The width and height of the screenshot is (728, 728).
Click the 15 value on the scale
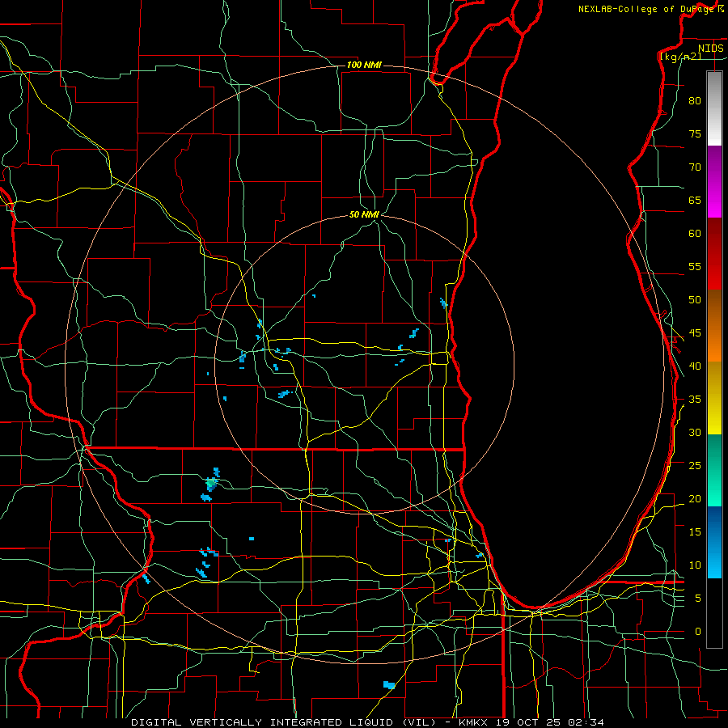coord(695,532)
